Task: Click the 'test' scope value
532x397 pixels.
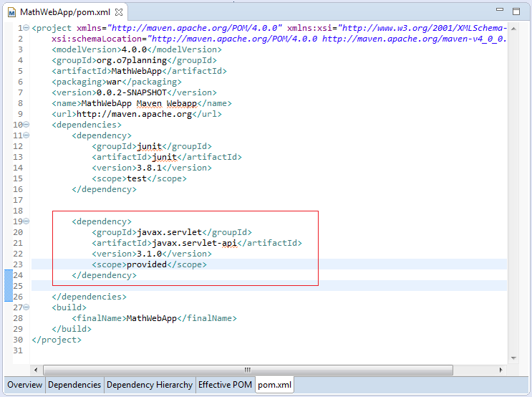Action: click(137, 178)
